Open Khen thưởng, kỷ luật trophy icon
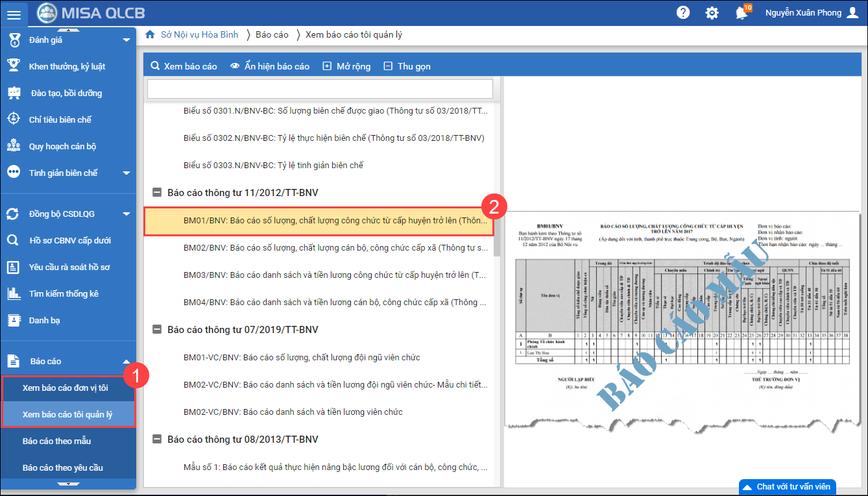This screenshot has height=496, width=868. tap(14, 66)
